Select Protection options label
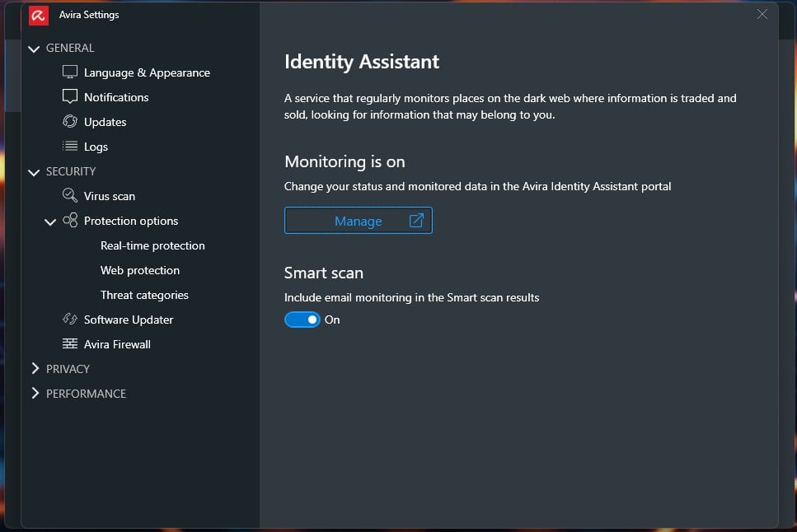This screenshot has height=532, width=797. click(x=131, y=221)
